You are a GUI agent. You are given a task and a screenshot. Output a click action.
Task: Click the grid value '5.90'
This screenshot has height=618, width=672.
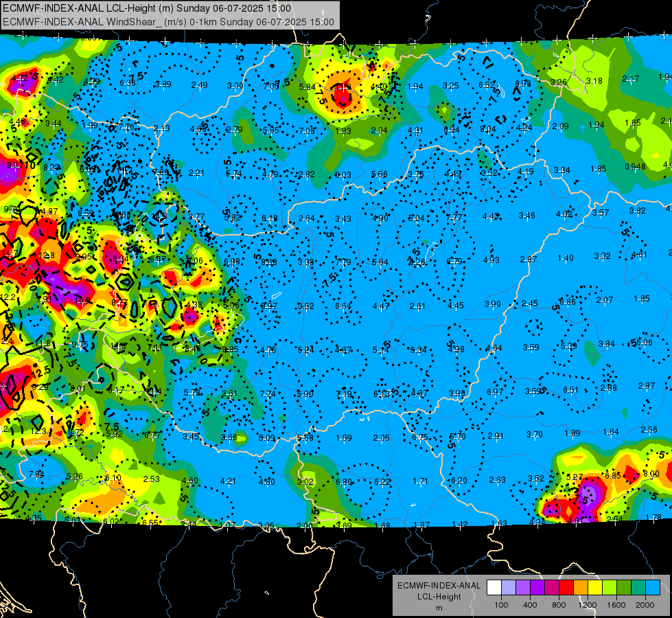305,393
